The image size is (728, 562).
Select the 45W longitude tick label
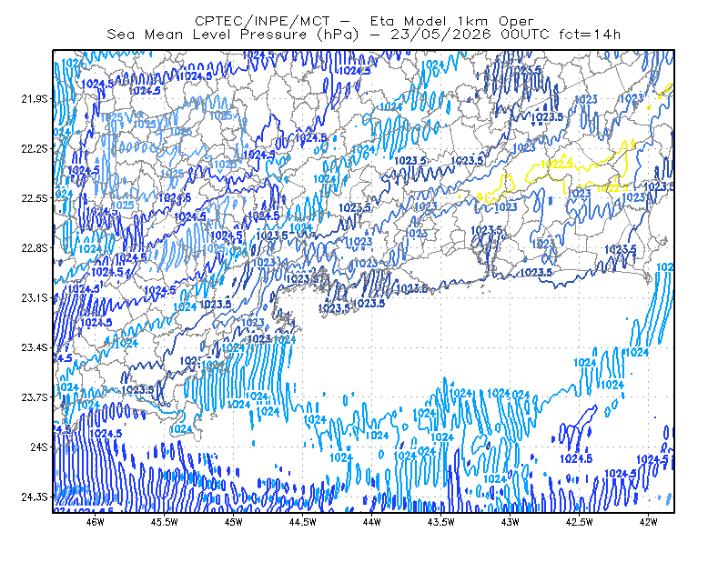233,522
